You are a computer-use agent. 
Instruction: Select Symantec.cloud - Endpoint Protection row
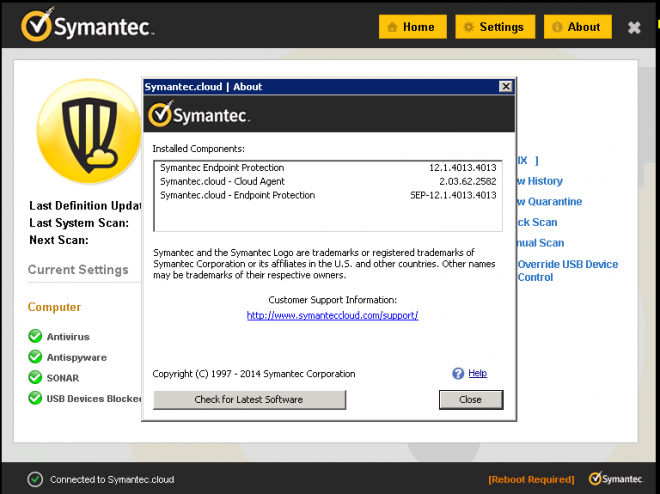pos(328,195)
